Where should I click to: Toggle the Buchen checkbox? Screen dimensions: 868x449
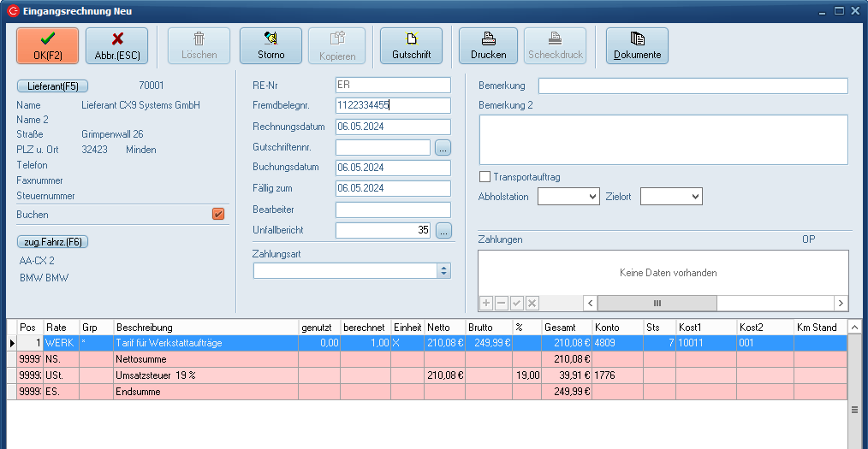pos(218,215)
